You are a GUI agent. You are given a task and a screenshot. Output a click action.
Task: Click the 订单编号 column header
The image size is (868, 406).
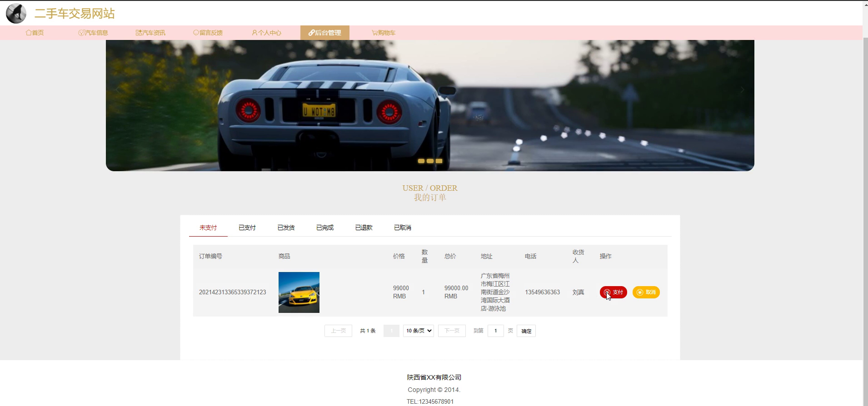click(x=210, y=256)
